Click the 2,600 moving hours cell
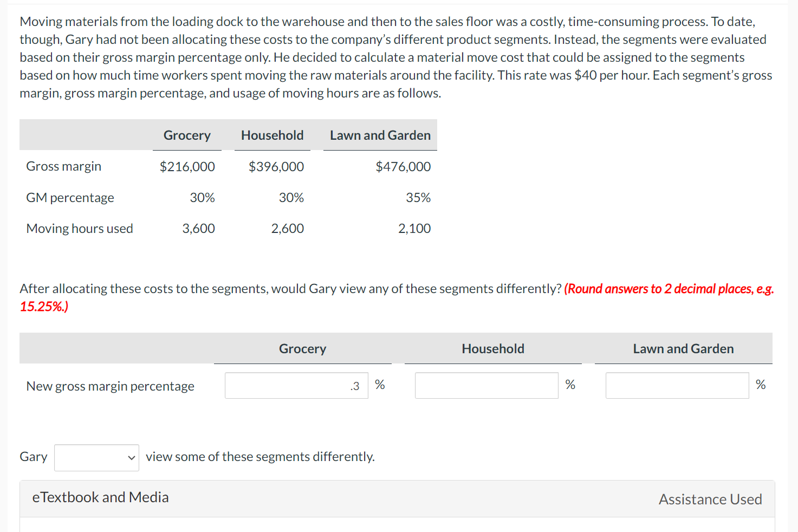798x532 pixels. pos(288,229)
